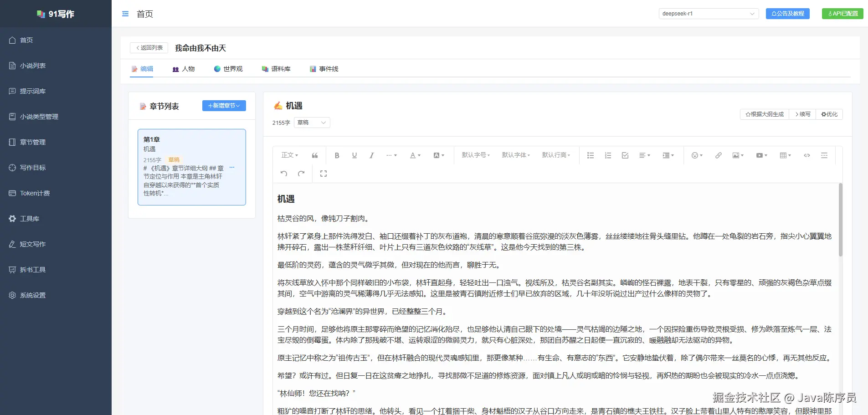
Task: Open 拆书工具 in the sidebar
Action: 56,270
